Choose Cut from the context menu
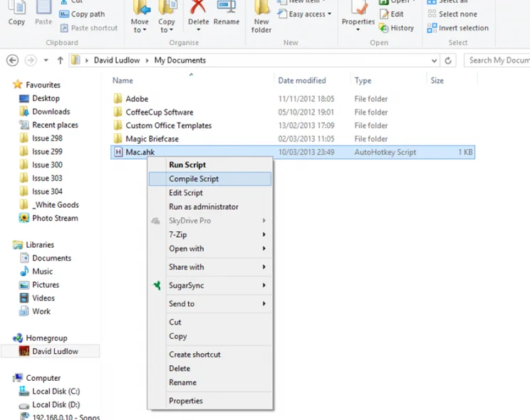530x420 pixels. coord(210,322)
